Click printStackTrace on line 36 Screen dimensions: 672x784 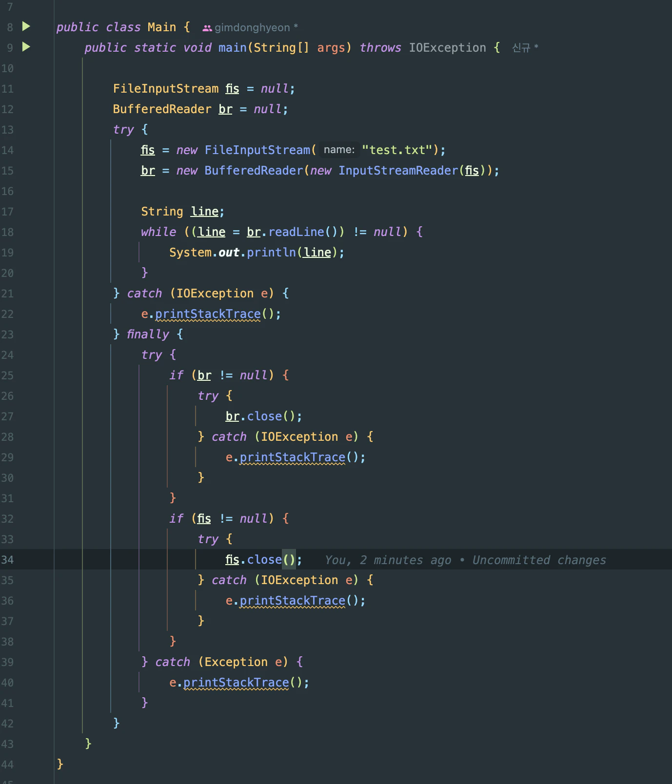click(x=292, y=600)
